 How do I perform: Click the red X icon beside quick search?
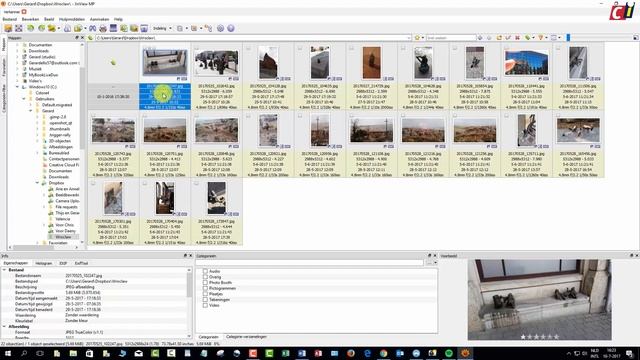click(517, 38)
